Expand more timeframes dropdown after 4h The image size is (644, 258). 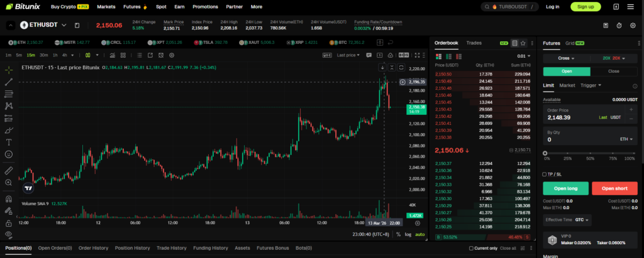pyautogui.click(x=73, y=55)
